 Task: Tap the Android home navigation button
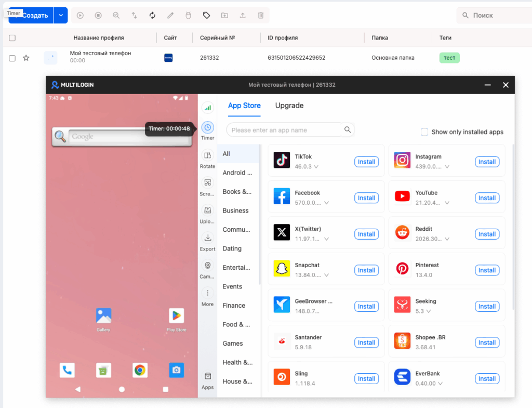122,389
